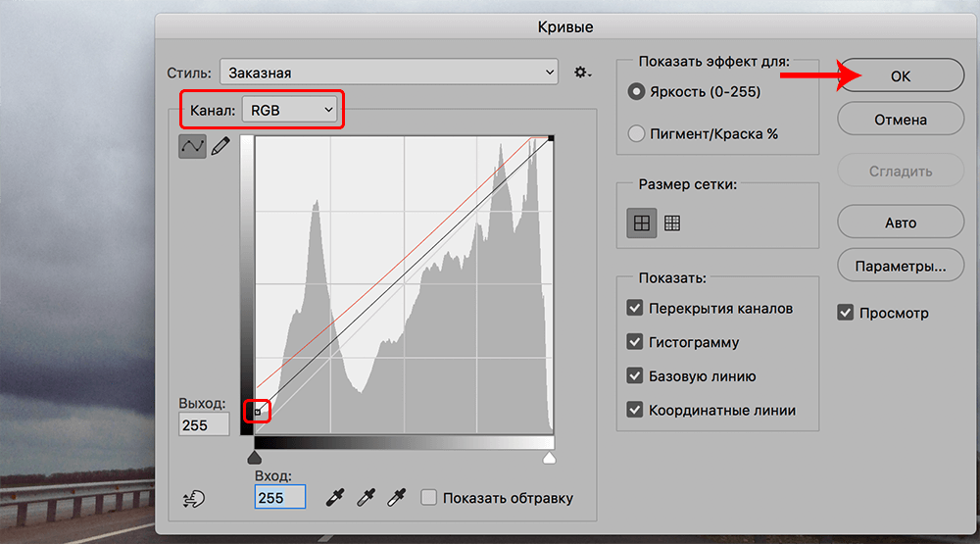Image resolution: width=980 pixels, height=544 pixels.
Task: Select the pencil draw curve tool
Action: tap(220, 146)
